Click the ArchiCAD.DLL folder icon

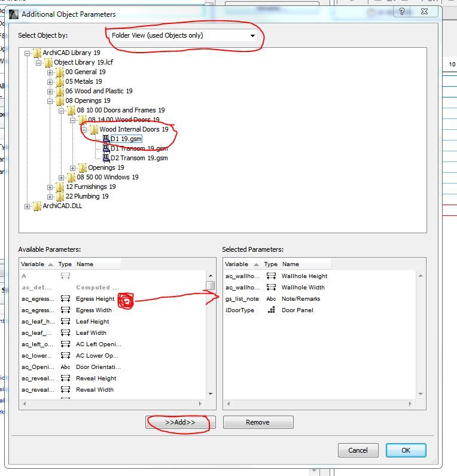(37, 206)
